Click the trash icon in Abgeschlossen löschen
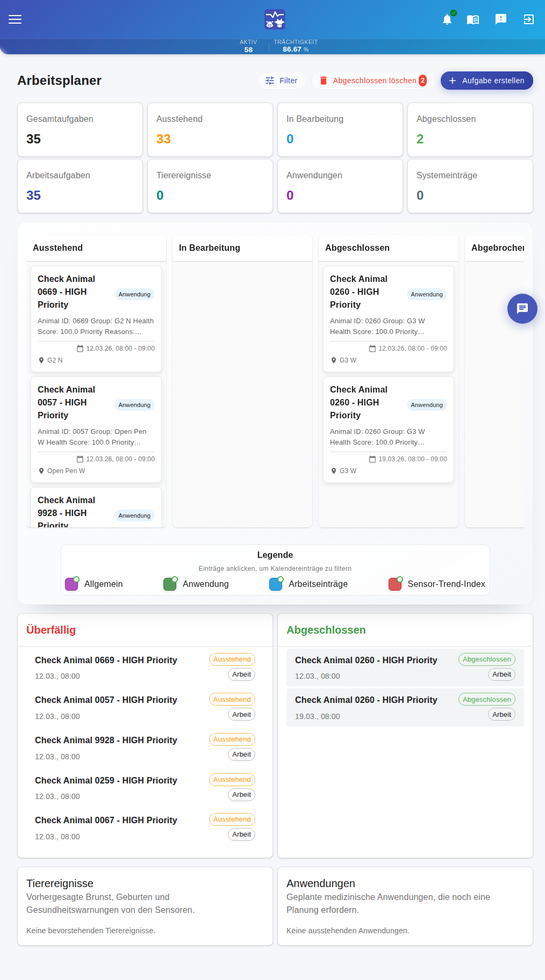This screenshot has height=980, width=545. (x=324, y=81)
